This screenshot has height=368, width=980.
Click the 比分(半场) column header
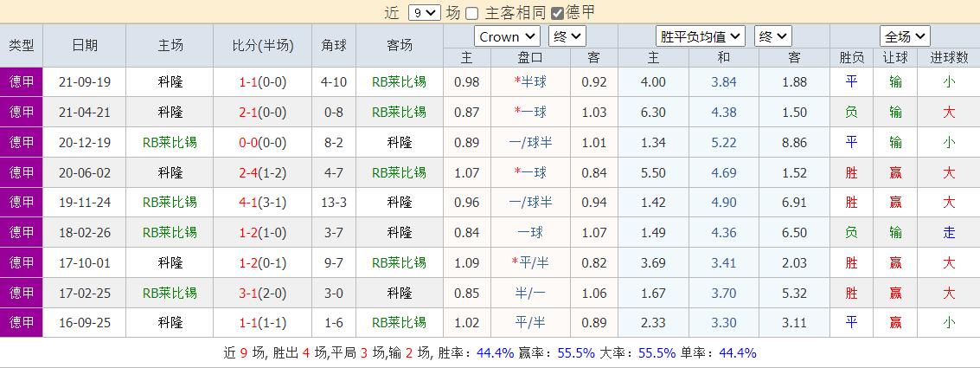point(262,45)
